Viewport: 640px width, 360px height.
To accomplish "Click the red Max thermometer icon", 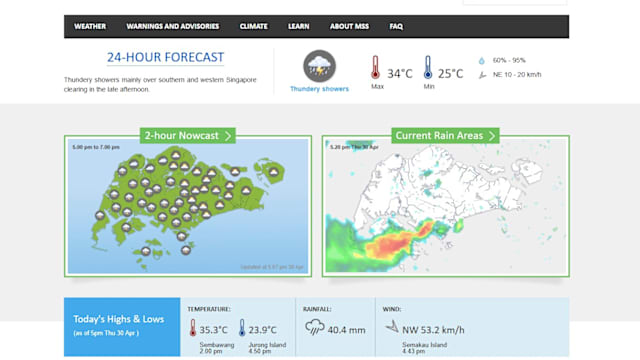I will point(376,67).
